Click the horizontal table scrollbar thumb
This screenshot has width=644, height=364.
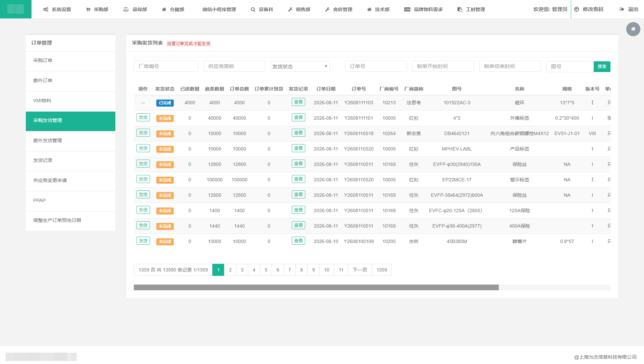(x=316, y=288)
